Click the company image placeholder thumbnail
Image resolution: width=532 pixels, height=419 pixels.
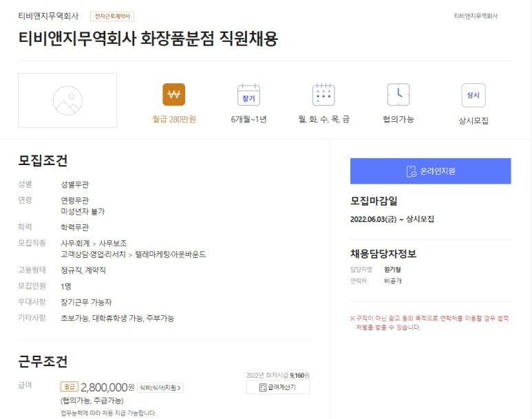67,100
